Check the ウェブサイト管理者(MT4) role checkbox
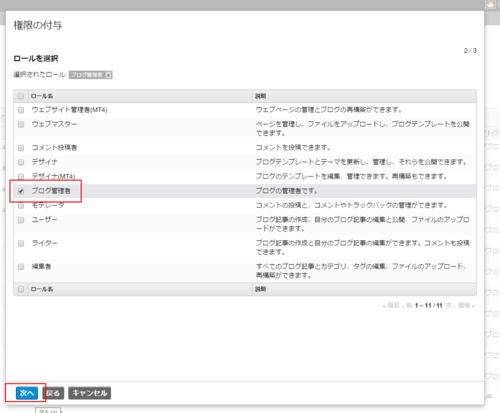 pos(21,110)
